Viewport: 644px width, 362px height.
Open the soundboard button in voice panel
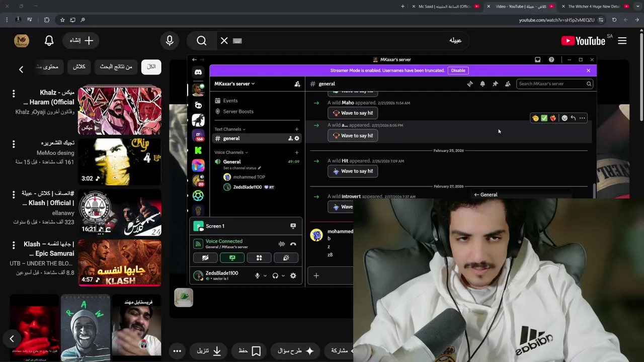pyautogui.click(x=286, y=258)
